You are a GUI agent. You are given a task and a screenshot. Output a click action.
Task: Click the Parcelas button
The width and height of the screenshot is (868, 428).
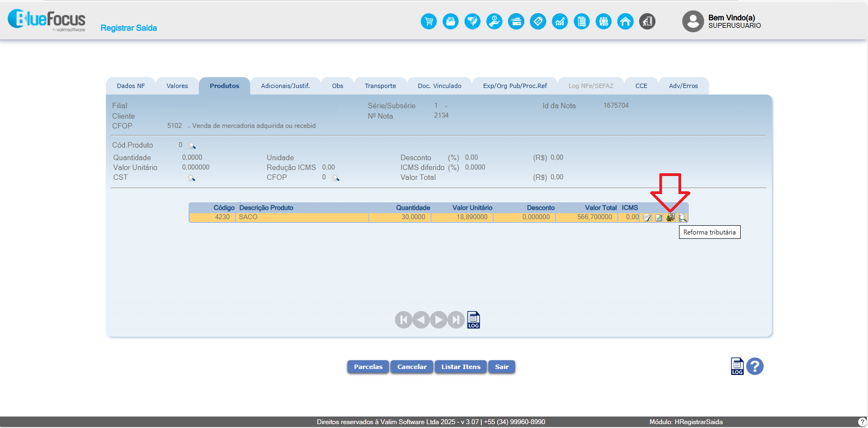coord(368,367)
